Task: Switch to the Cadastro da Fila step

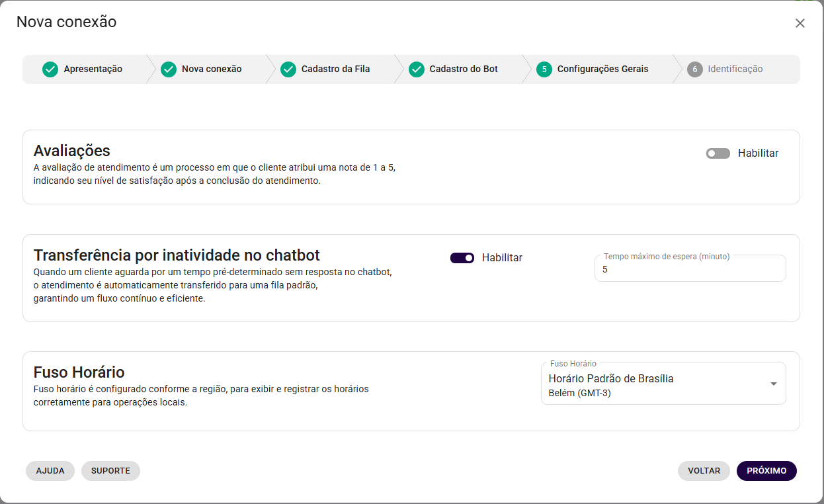Action: pos(335,69)
